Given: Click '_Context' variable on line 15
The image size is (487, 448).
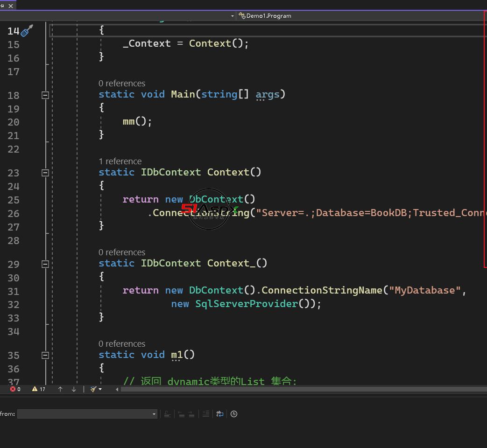Looking at the screenshot, I should [147, 43].
